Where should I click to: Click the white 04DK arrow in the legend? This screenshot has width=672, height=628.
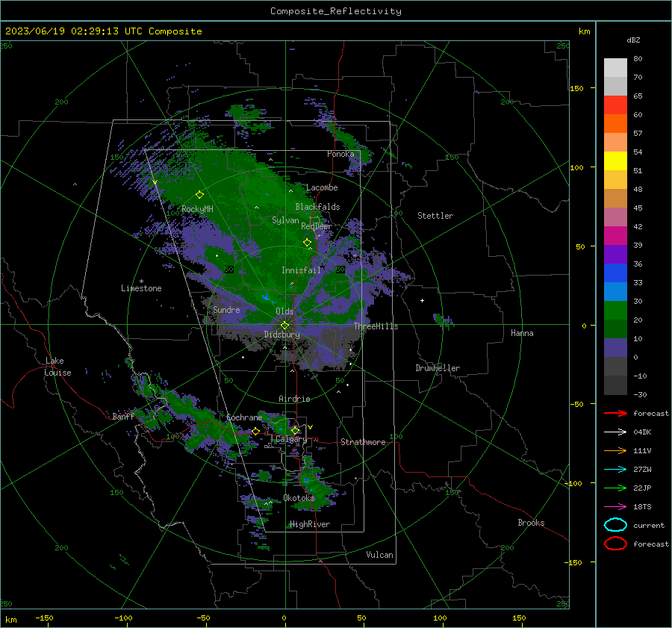click(x=615, y=432)
